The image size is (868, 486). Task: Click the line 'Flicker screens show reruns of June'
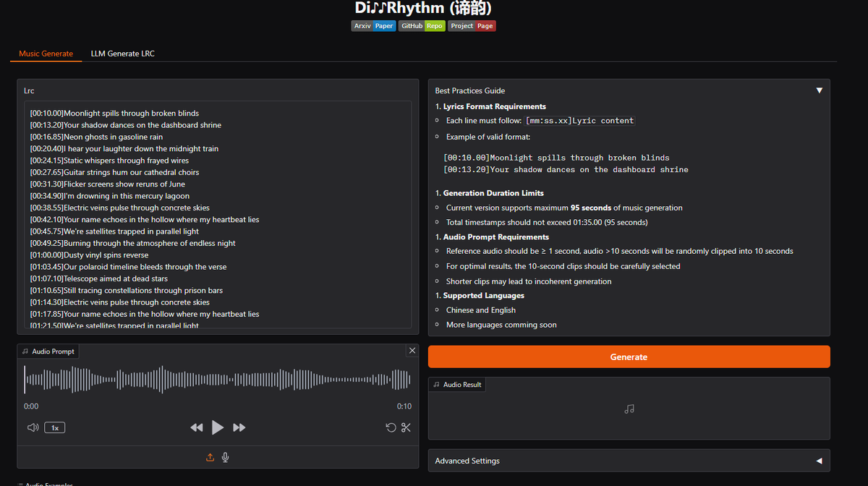point(108,184)
